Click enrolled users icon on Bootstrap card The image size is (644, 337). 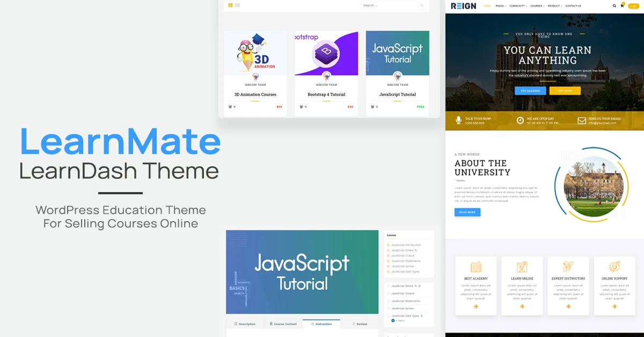click(x=301, y=107)
